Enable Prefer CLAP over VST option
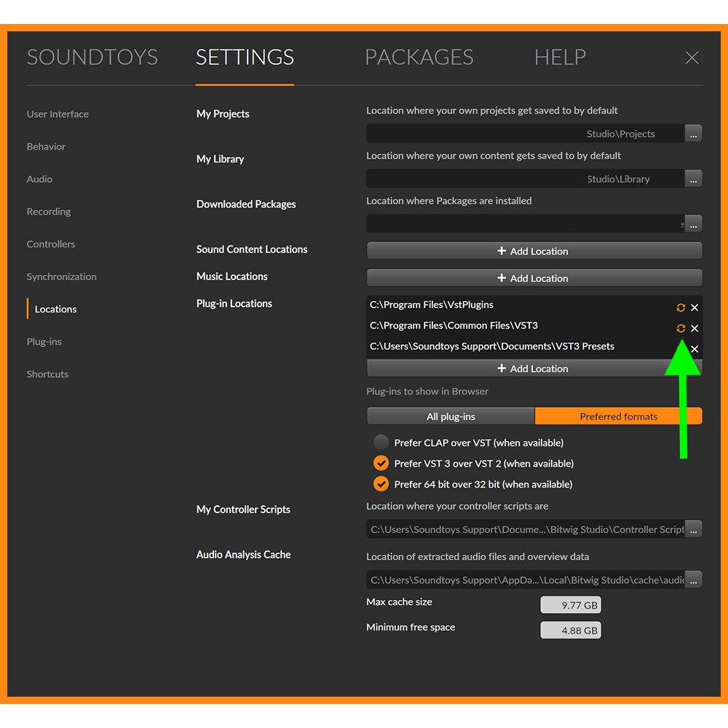Image resolution: width=728 pixels, height=728 pixels. click(x=381, y=443)
